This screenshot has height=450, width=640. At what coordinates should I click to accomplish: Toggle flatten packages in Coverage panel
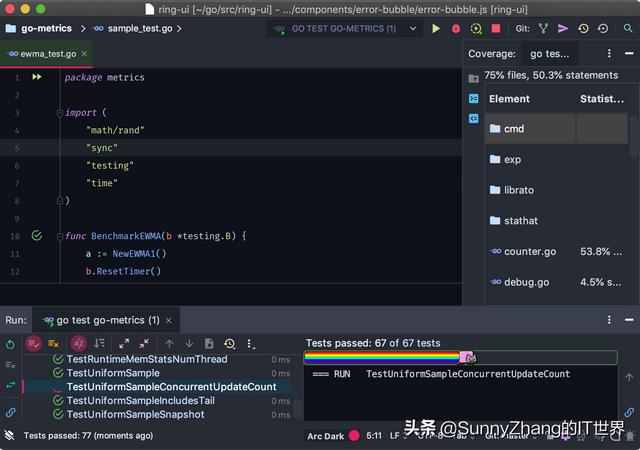coord(473,98)
